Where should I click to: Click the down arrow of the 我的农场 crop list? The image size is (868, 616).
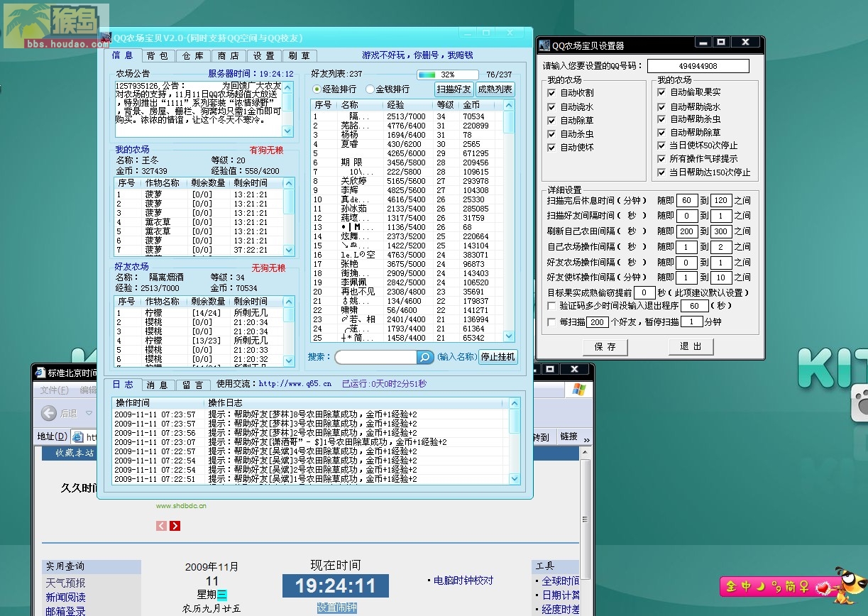coord(288,250)
